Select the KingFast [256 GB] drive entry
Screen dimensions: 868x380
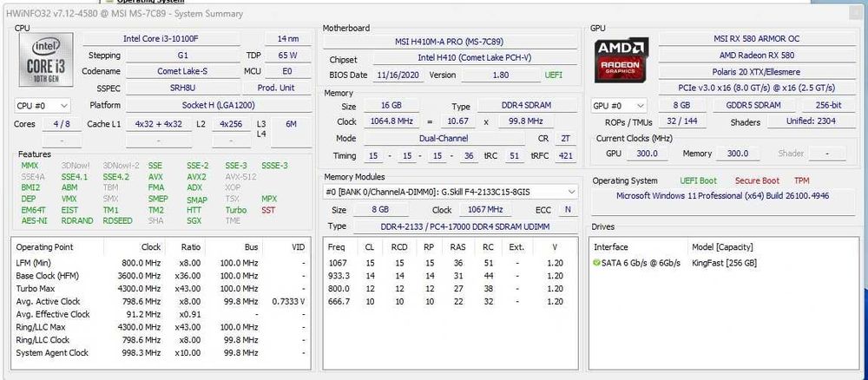pos(725,263)
